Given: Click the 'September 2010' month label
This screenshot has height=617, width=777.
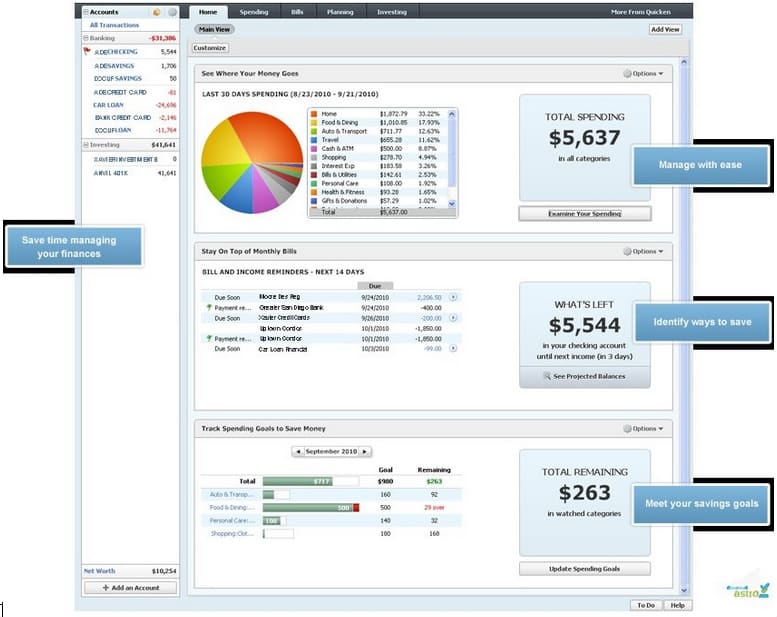Looking at the screenshot, I should (x=331, y=451).
